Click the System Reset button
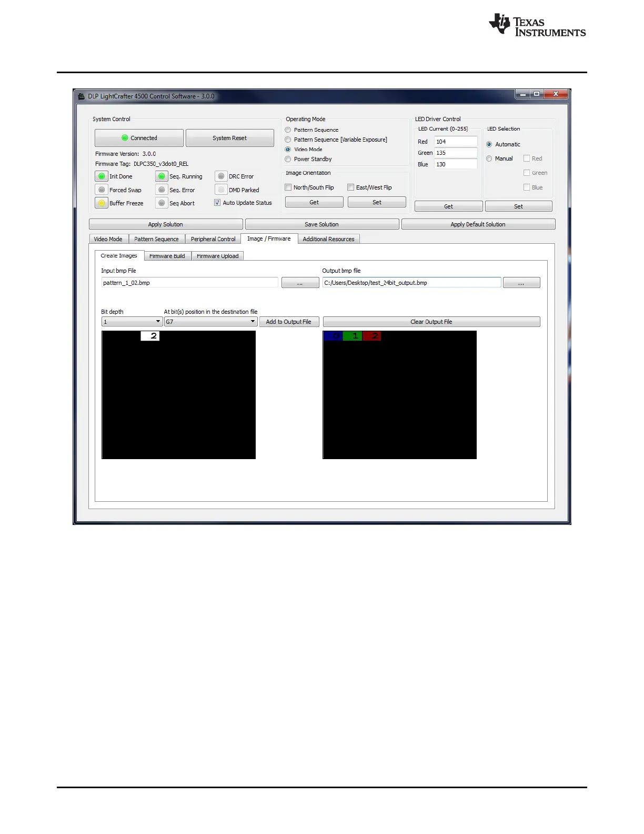This screenshot has height=834, width=644. 230,138
